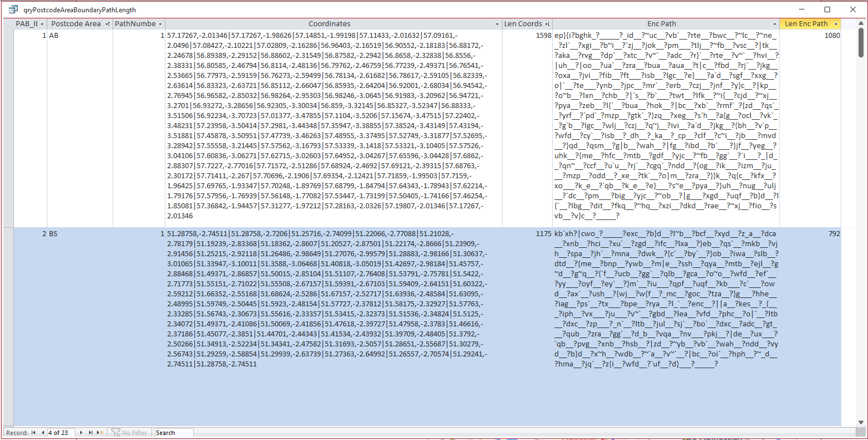
Task: Click the vertical scrollbar down arrow
Action: [x=861, y=422]
